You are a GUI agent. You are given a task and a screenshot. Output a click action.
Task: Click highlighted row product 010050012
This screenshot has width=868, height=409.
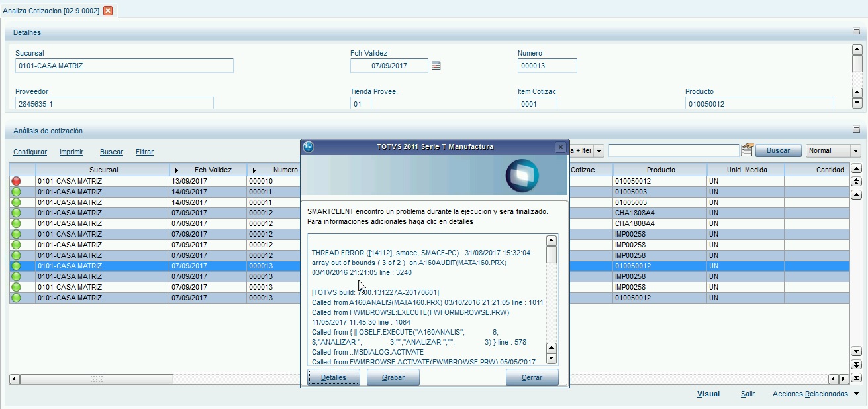[x=660, y=266]
